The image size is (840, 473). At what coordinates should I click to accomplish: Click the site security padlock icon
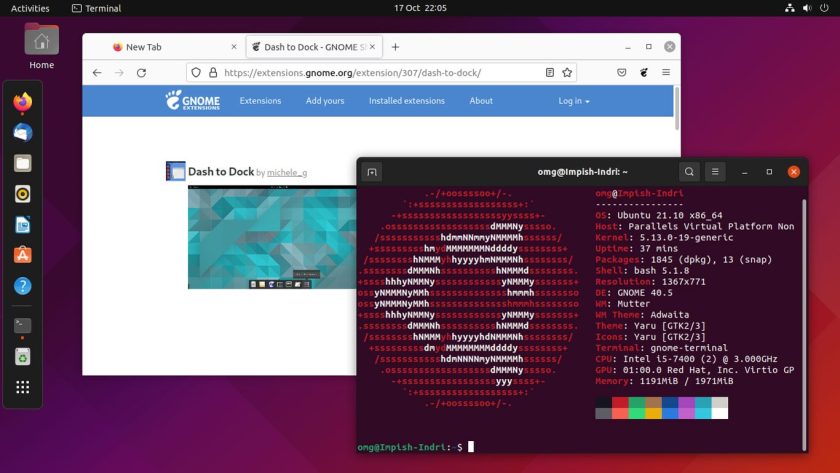[213, 73]
